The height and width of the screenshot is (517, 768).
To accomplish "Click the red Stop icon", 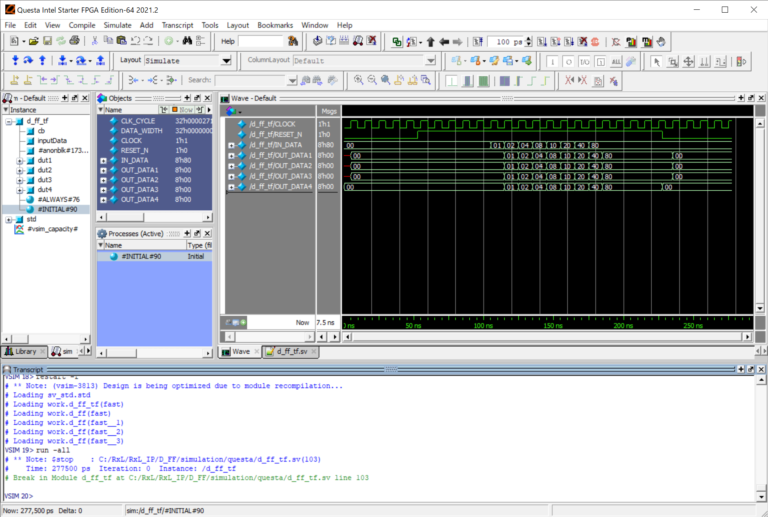I will click(x=595, y=42).
